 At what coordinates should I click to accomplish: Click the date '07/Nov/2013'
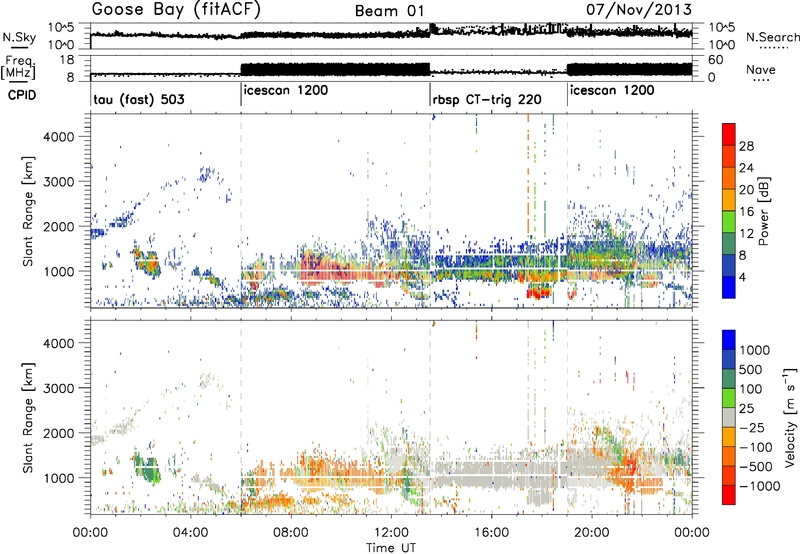coord(639,9)
